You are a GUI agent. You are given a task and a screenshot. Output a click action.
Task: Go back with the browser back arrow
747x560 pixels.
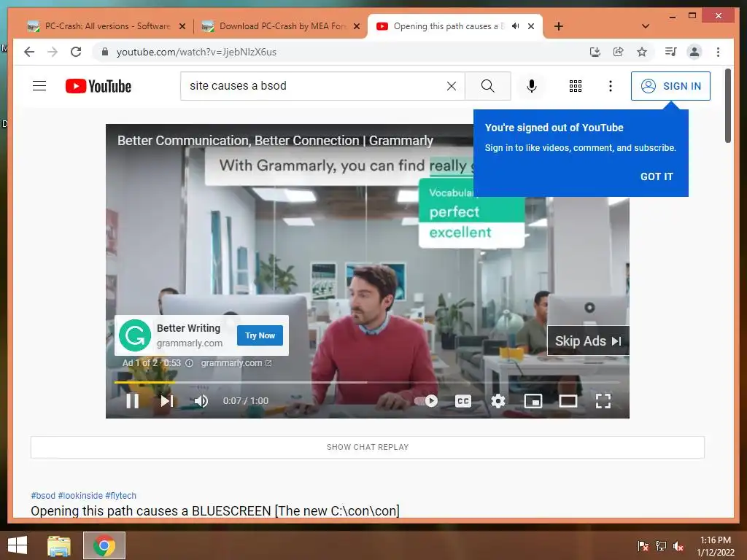tap(29, 52)
